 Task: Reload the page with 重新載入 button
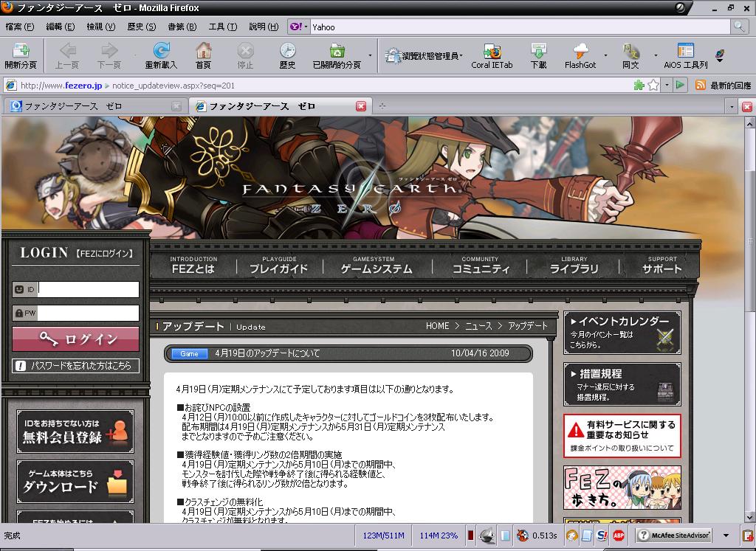click(161, 55)
